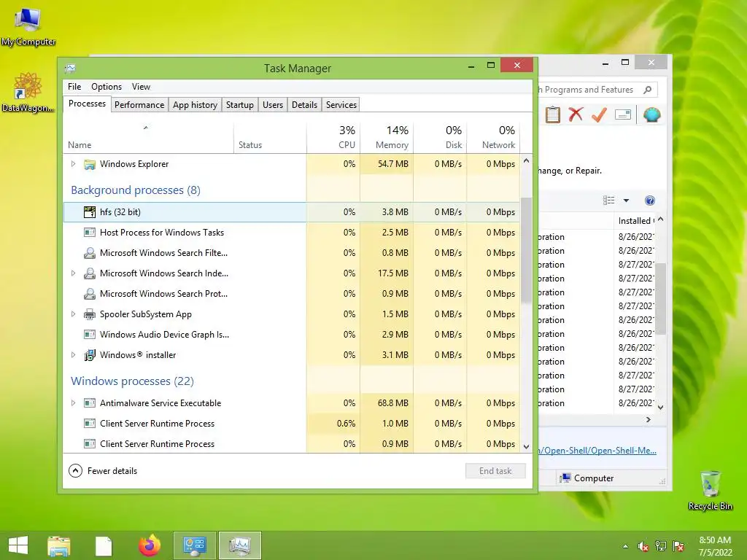Click the muted volume tray icon
The height and width of the screenshot is (560, 747).
tap(643, 546)
